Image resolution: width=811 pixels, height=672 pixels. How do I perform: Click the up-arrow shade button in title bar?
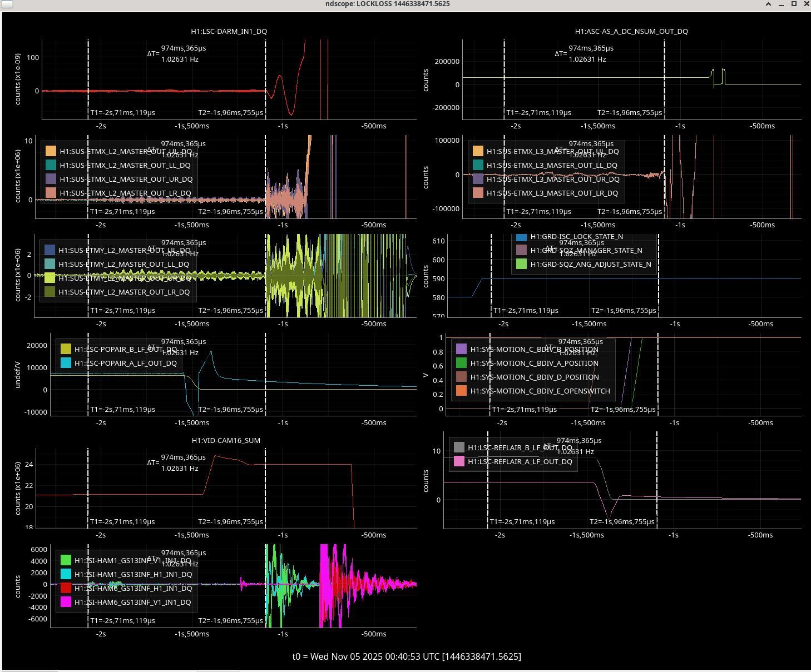[x=768, y=4]
